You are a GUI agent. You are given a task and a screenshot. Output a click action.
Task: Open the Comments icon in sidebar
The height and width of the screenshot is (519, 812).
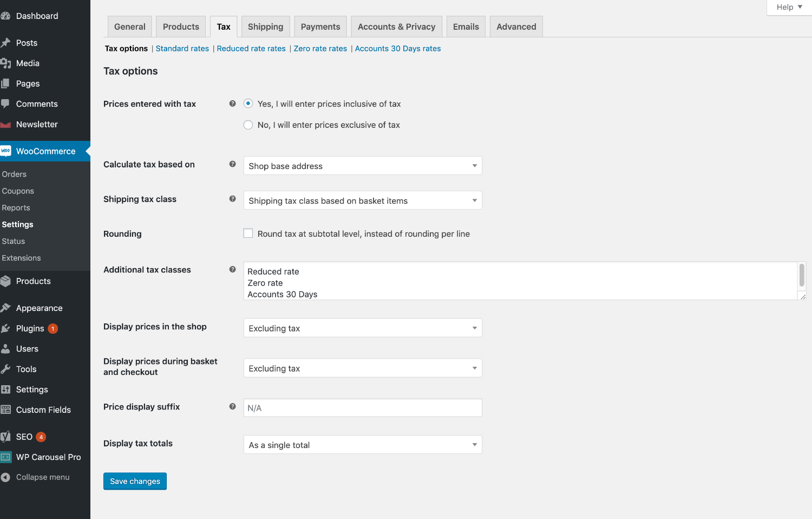(6, 103)
